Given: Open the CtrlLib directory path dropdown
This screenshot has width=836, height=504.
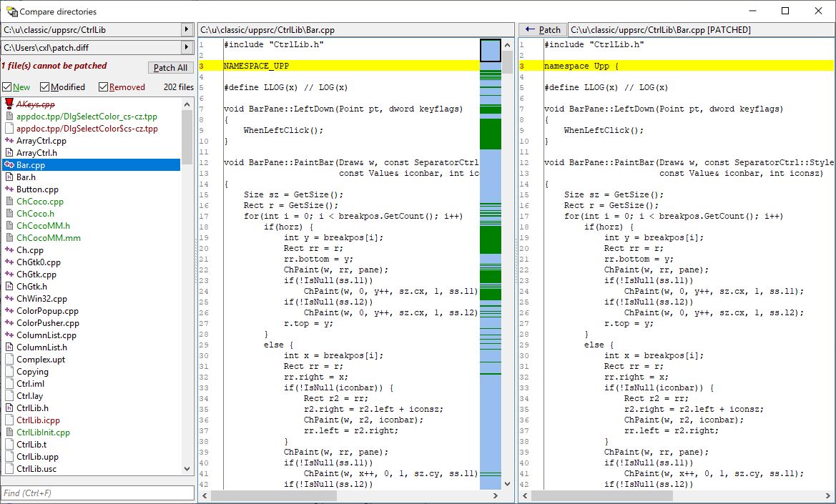Looking at the screenshot, I should click(187, 30).
